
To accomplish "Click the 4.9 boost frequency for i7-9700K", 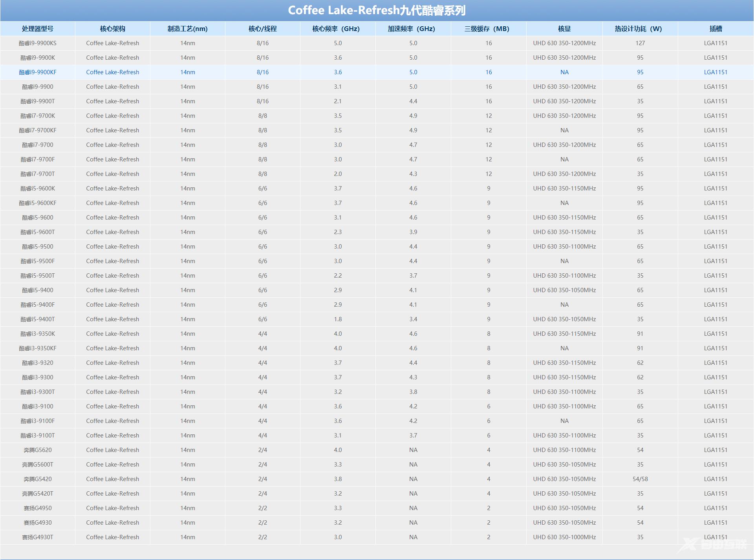I will (x=413, y=116).
